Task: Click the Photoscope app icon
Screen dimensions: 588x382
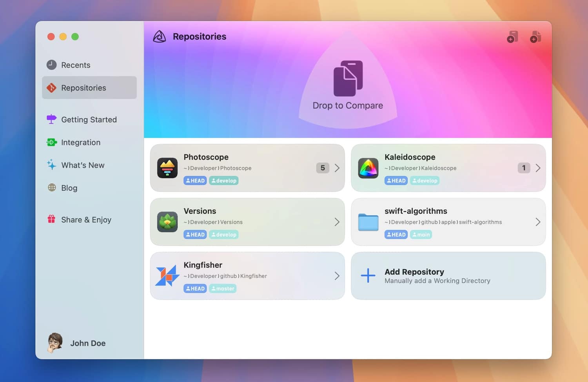Action: click(x=167, y=168)
